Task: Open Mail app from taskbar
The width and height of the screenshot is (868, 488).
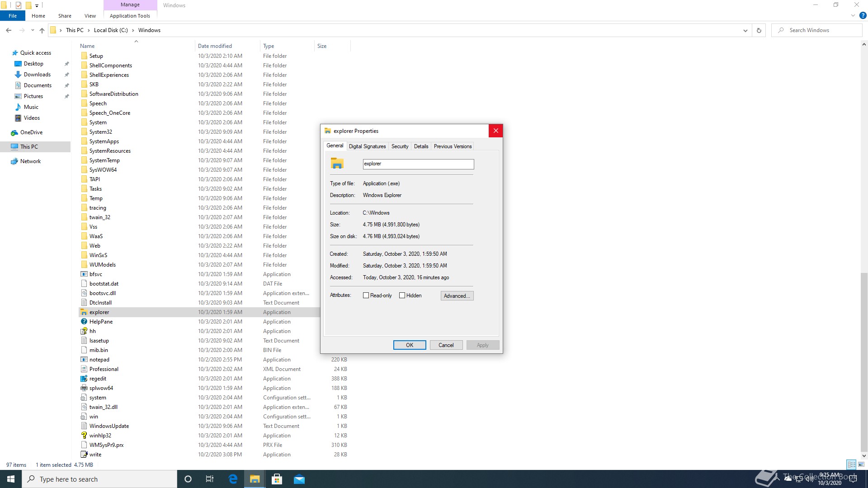Action: (x=299, y=479)
